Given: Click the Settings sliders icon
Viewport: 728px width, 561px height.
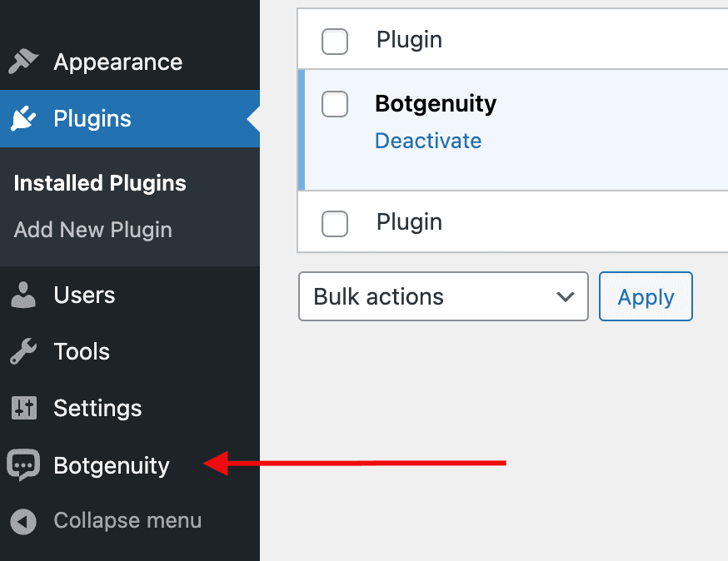Looking at the screenshot, I should 24,408.
